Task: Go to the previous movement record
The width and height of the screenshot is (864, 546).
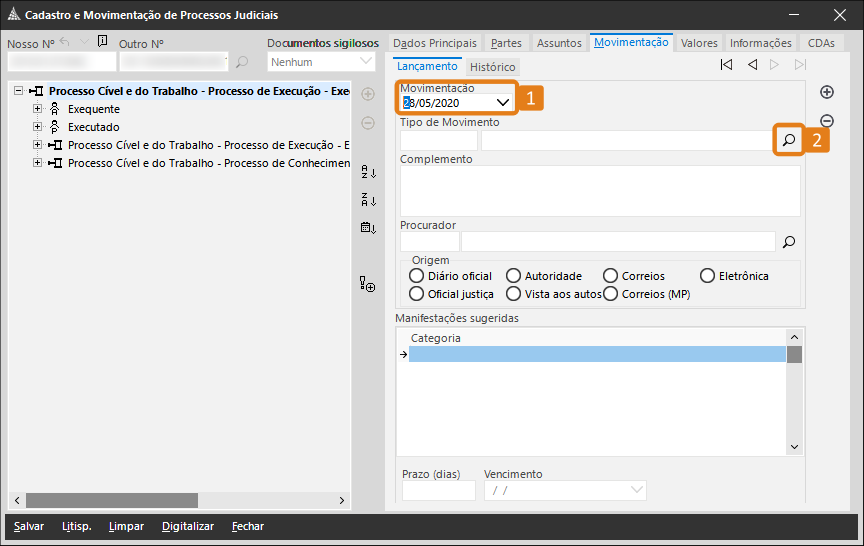Action: (x=752, y=65)
